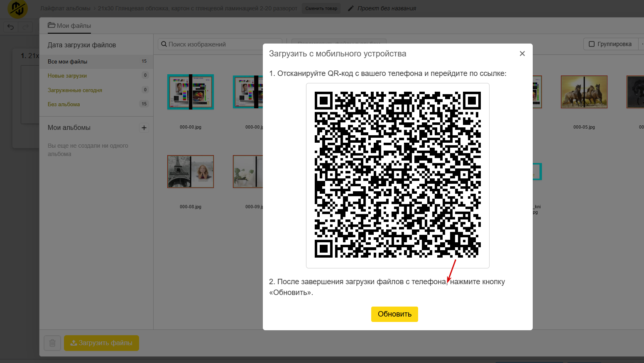
Task: Click the yellow Обновить button
Action: (394, 314)
